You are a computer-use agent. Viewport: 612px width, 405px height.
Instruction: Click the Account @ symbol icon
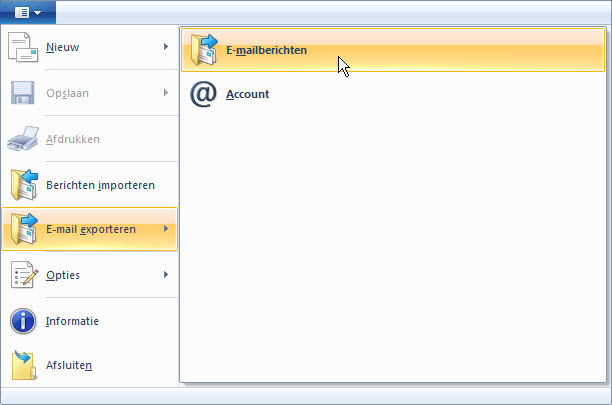click(204, 95)
